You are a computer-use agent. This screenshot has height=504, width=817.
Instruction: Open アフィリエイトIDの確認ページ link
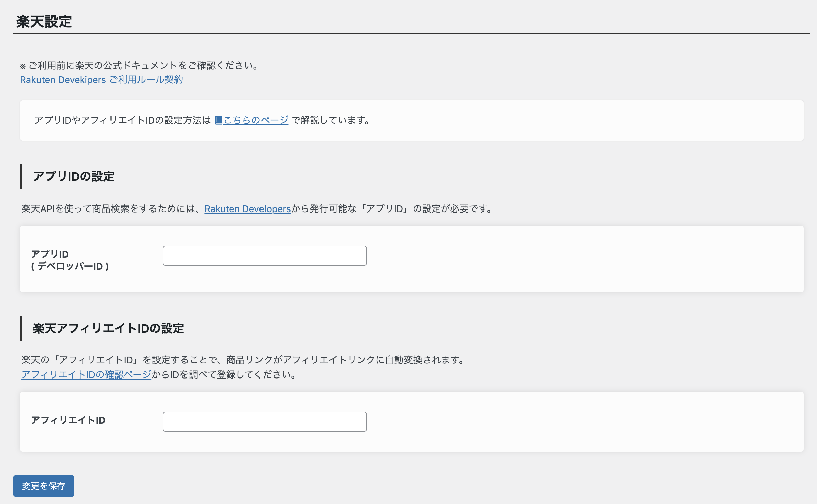[86, 374]
